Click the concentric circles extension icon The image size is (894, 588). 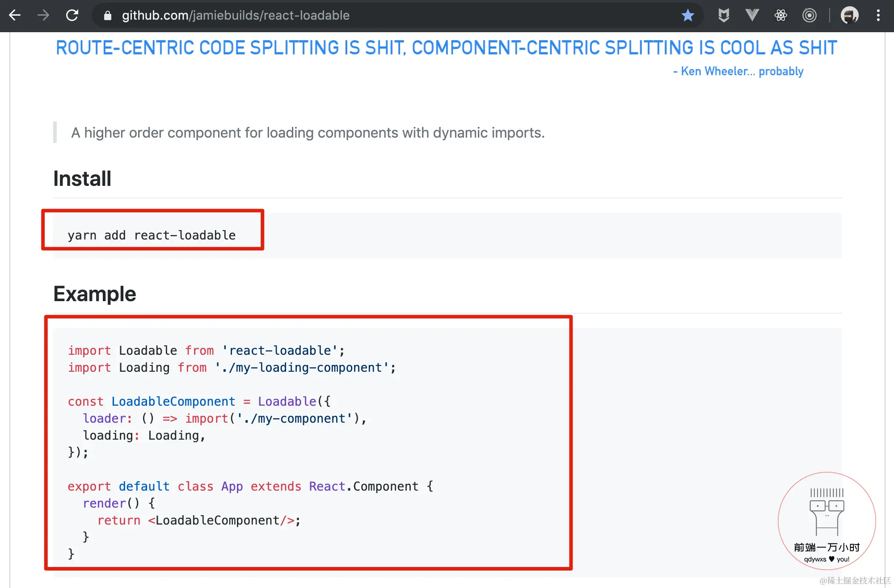[x=810, y=16]
